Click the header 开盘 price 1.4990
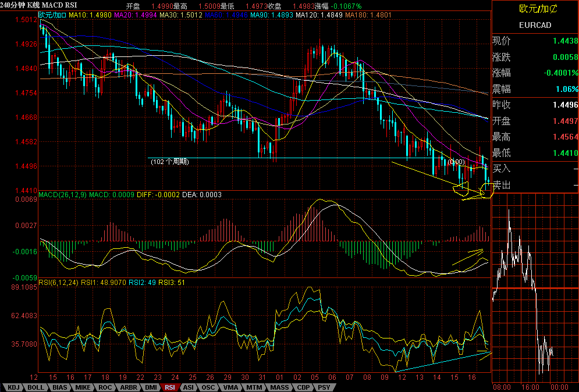Image resolution: width=579 pixels, height=392 pixels. coord(162,6)
